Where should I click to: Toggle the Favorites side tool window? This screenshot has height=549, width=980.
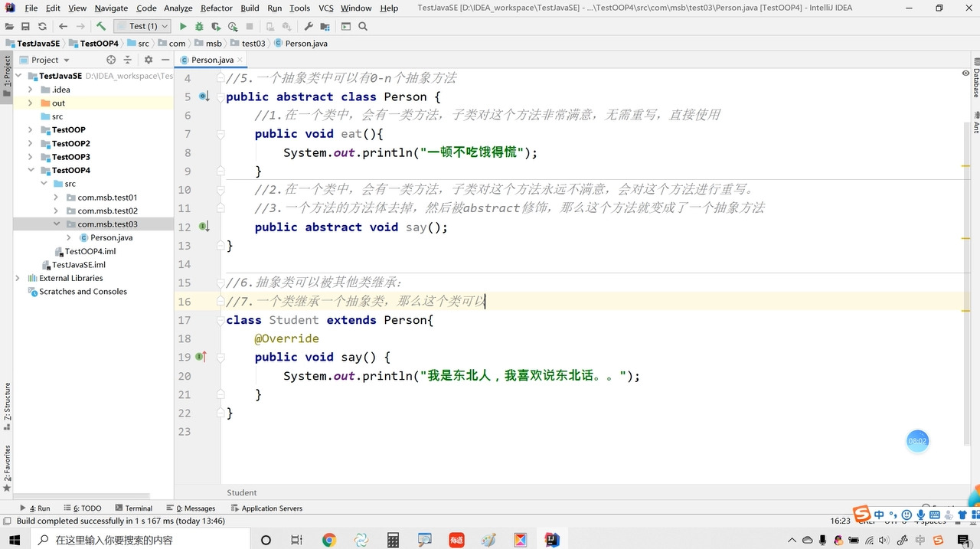click(7, 467)
